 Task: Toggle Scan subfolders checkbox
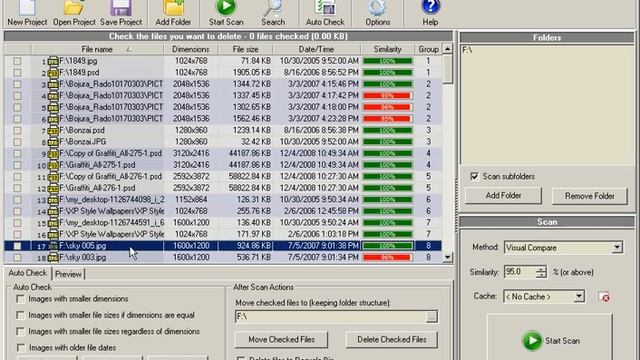[474, 176]
